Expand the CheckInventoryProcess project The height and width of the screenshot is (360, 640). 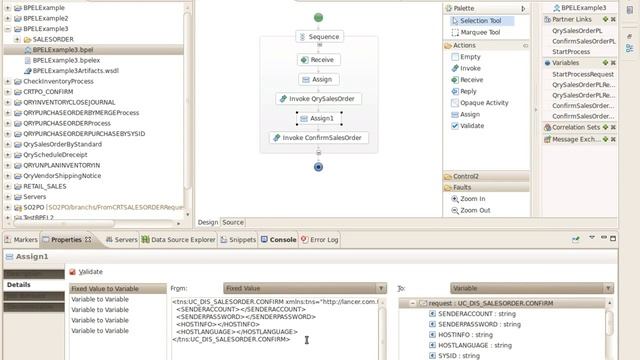pos(7,82)
